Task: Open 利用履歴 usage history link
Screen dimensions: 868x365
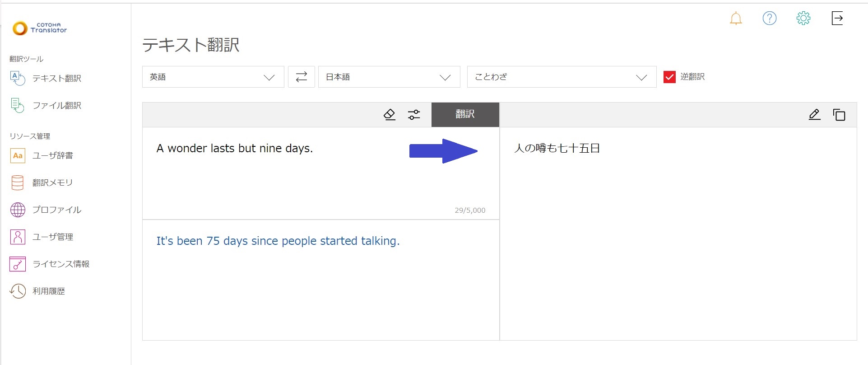Action: tap(48, 291)
